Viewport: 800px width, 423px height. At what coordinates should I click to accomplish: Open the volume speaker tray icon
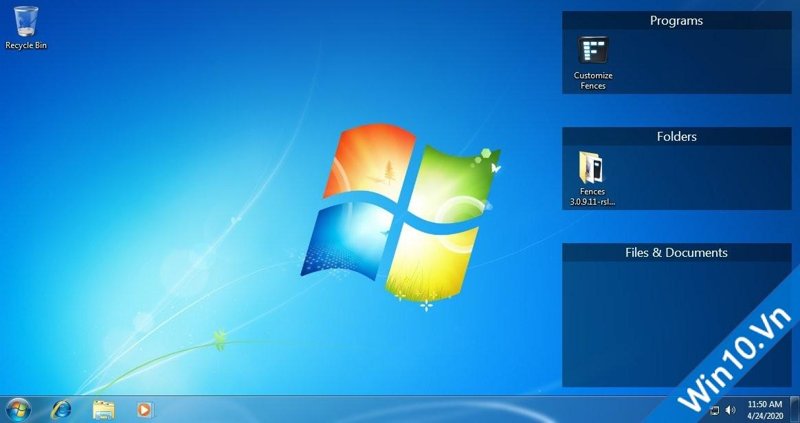(x=731, y=410)
